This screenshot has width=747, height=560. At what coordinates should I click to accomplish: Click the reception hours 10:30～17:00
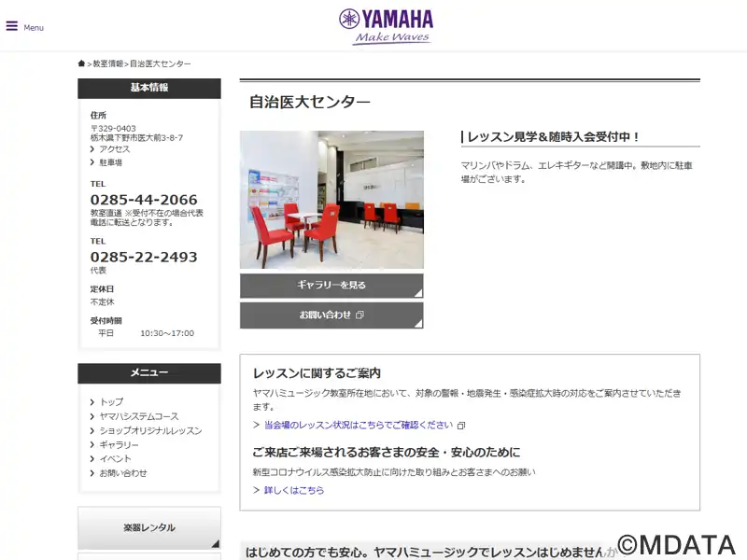pyautogui.click(x=167, y=333)
